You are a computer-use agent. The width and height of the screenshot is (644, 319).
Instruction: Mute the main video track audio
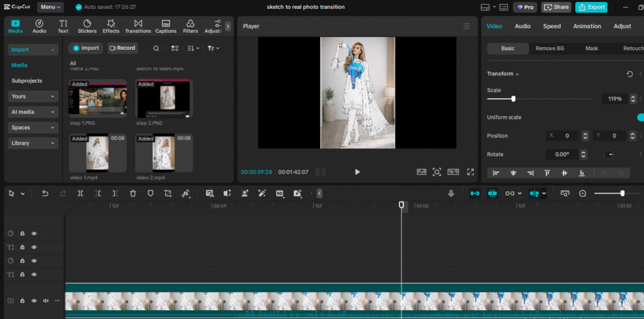(x=45, y=301)
